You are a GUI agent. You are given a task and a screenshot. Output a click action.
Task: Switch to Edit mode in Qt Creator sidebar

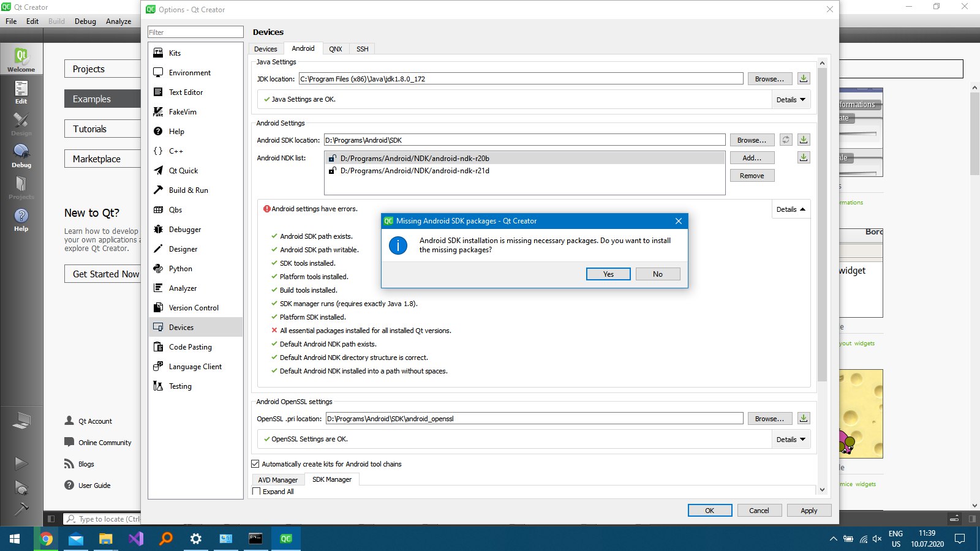[x=21, y=92]
